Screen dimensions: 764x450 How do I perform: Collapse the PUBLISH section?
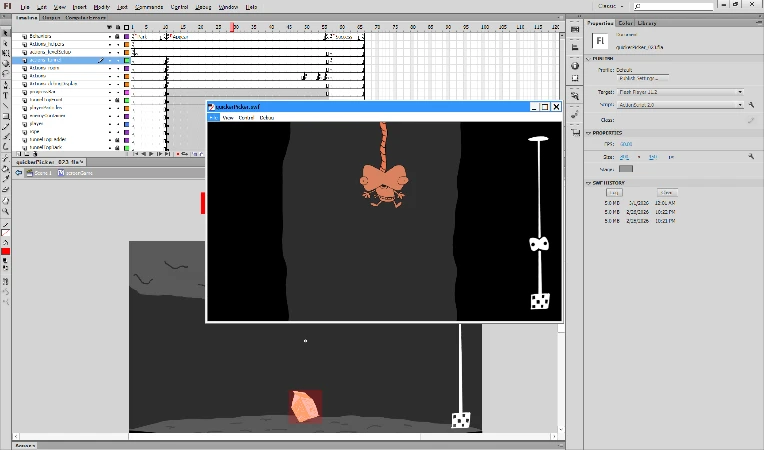(589, 58)
